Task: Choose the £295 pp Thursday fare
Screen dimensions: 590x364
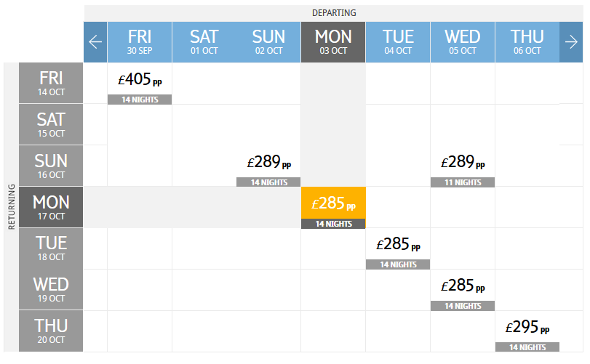Action: (x=527, y=331)
